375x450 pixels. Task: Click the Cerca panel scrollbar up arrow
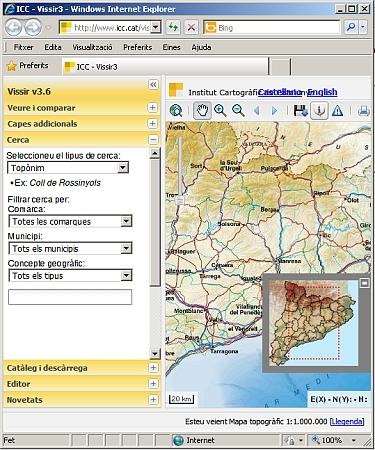[155, 154]
